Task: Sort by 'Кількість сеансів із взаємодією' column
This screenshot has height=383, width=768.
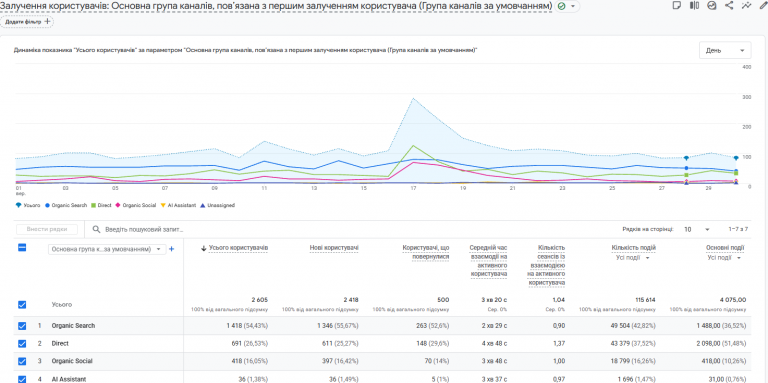Action: 547,265
